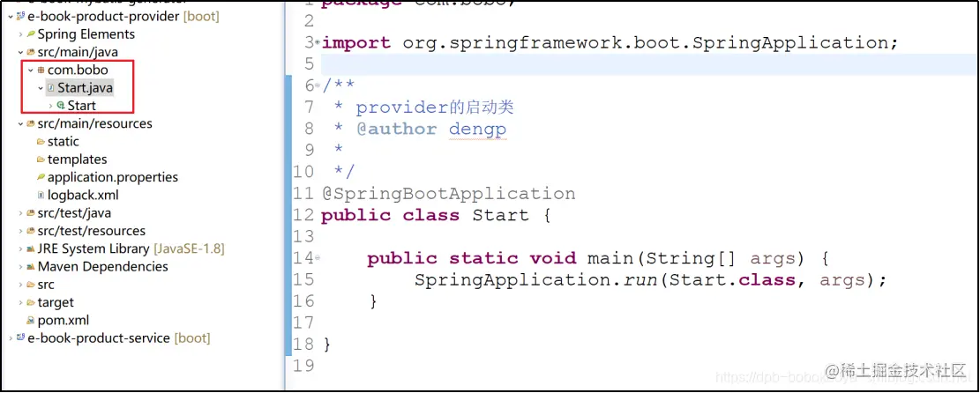
Task: Click main method signature on line 14
Action: point(597,258)
